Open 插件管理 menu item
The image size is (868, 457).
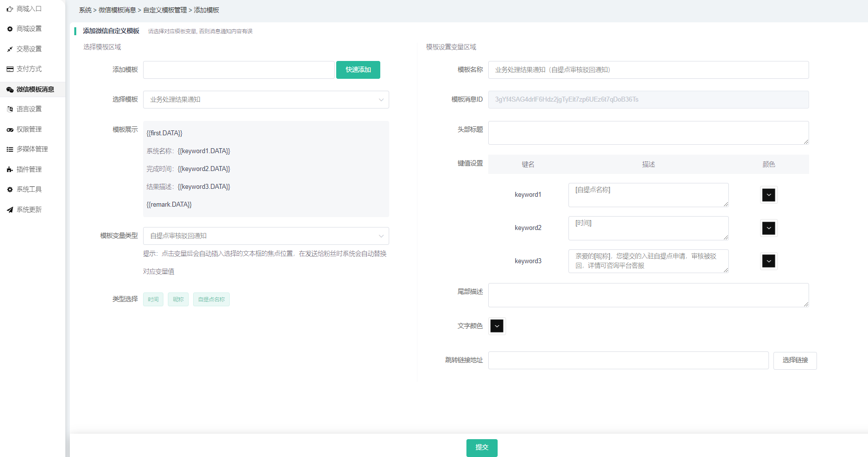coord(29,170)
